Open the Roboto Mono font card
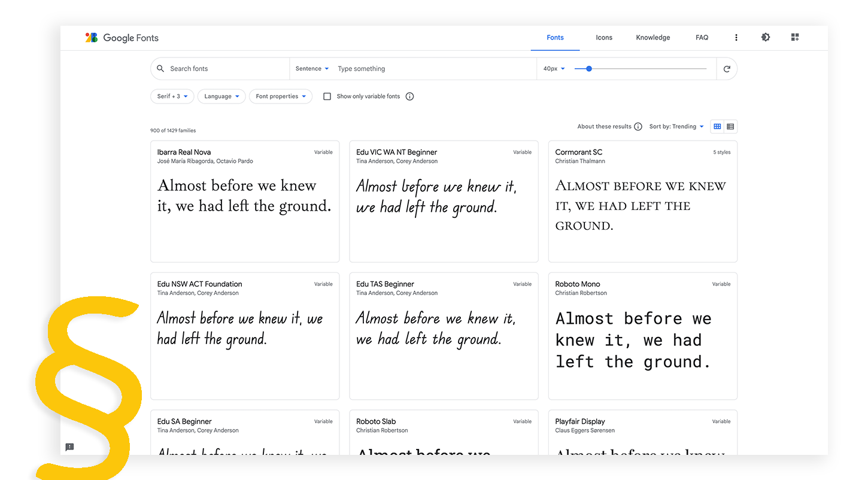The height and width of the screenshot is (480, 868). pyautogui.click(x=643, y=336)
